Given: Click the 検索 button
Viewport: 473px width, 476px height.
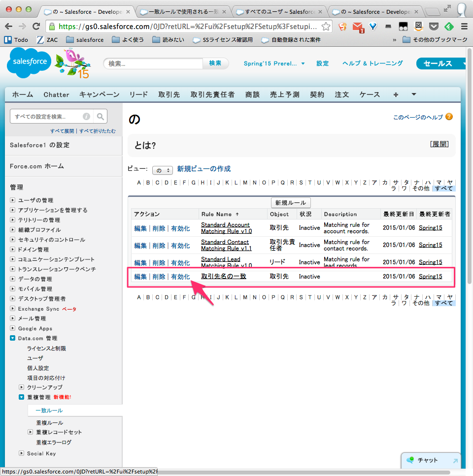Looking at the screenshot, I should (215, 63).
